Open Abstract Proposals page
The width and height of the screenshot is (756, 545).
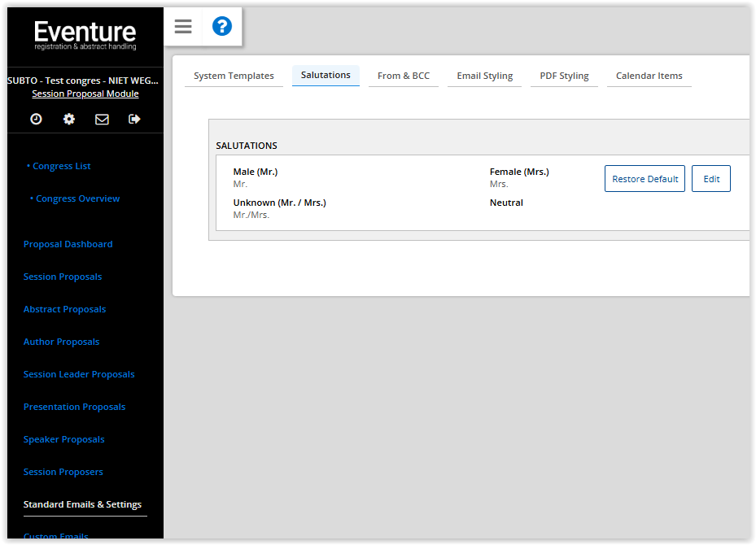(x=64, y=309)
